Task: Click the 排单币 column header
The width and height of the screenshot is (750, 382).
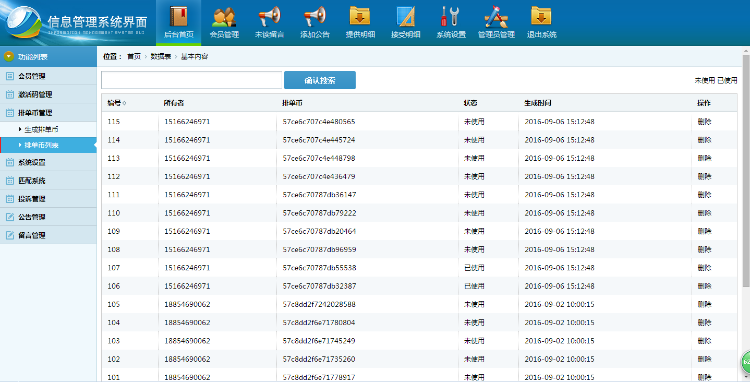Action: pos(292,103)
